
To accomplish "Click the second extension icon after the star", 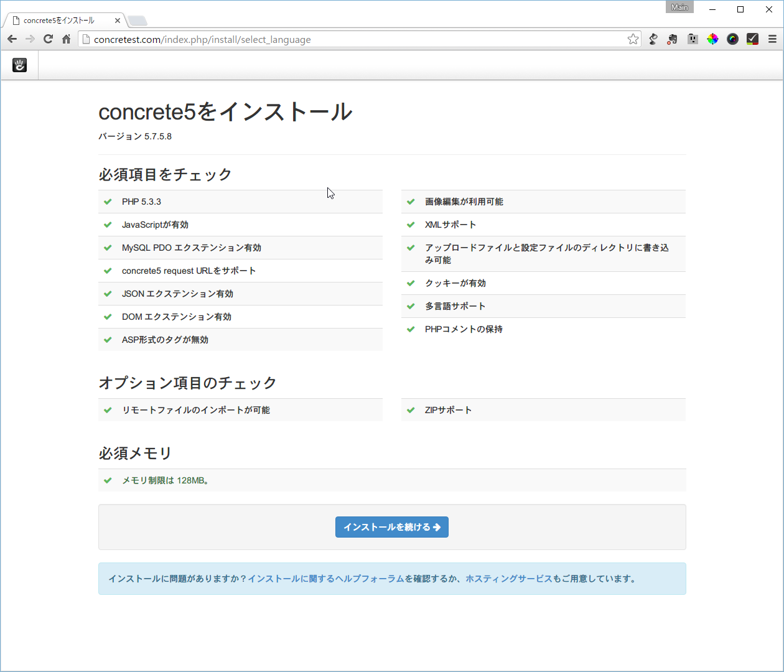I will click(x=673, y=39).
